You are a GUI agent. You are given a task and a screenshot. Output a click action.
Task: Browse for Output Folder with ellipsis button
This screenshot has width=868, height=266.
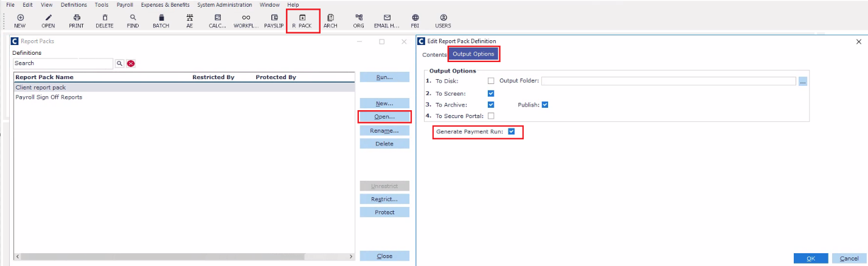pos(803,81)
